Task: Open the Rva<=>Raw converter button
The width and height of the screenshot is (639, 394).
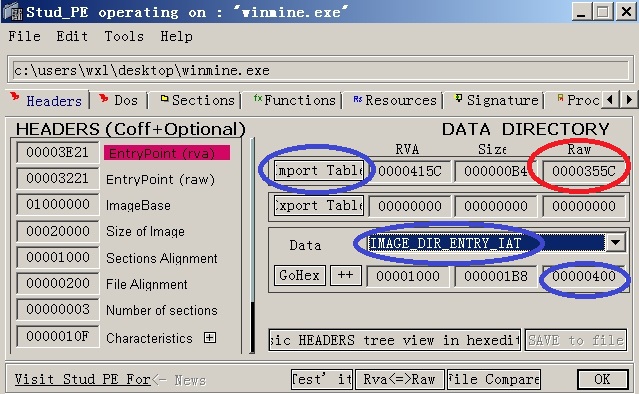Action: pos(399,379)
